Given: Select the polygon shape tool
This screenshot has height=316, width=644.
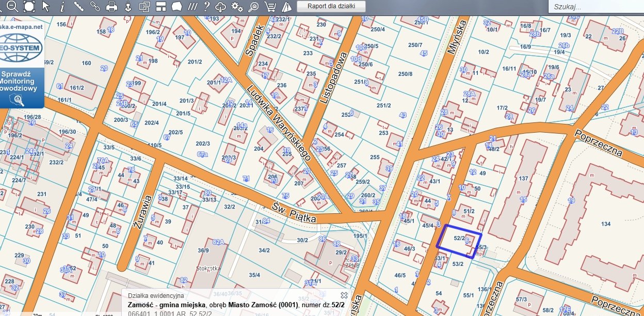Looking at the screenshot, I should tap(176, 6).
